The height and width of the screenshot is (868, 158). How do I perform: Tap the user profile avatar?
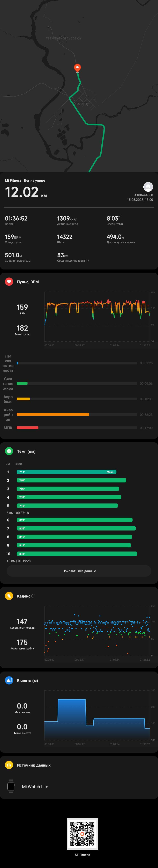point(148,187)
